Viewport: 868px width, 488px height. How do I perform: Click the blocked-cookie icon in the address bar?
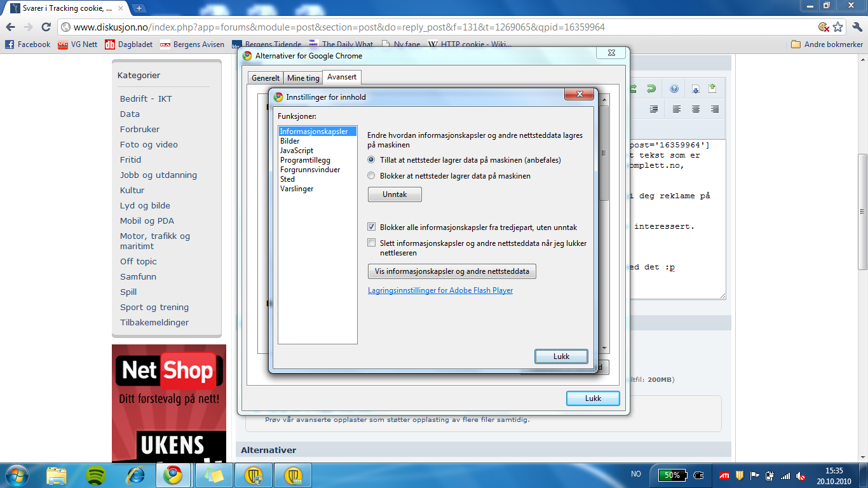(x=824, y=27)
